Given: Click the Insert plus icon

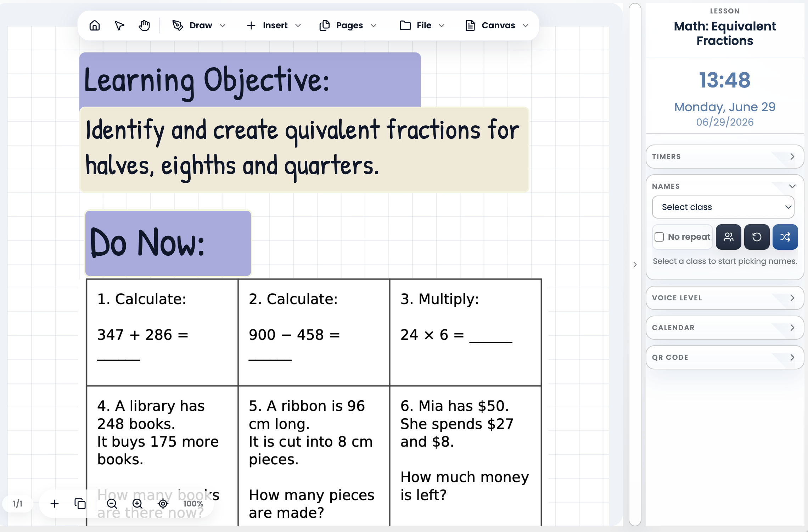Looking at the screenshot, I should pos(251,26).
